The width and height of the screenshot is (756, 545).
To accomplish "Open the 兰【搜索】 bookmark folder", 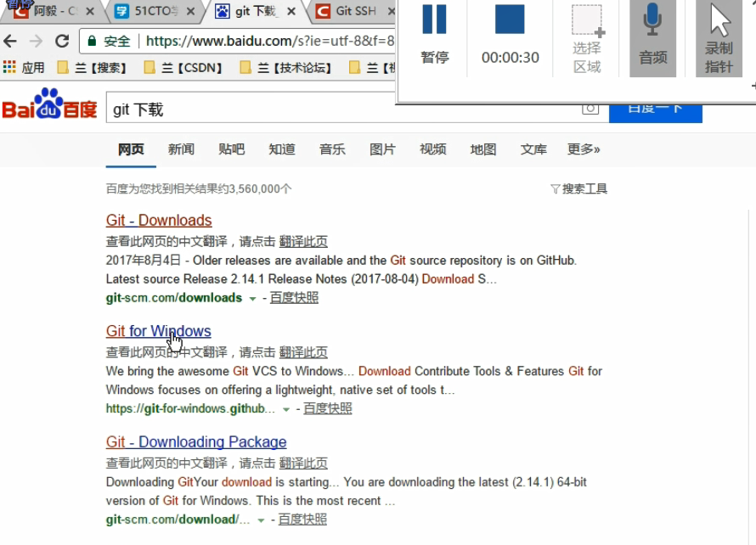I will point(92,67).
